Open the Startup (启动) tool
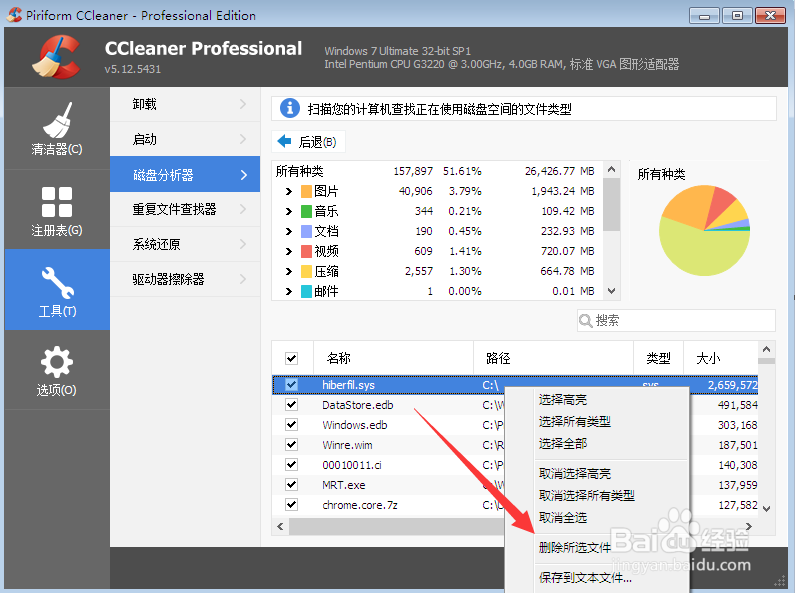This screenshot has width=795, height=593. coord(185,139)
